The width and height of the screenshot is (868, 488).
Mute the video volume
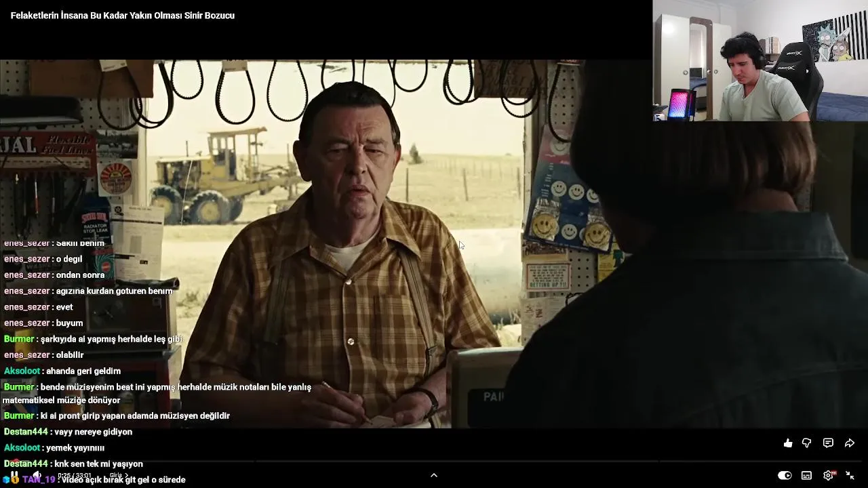tap(37, 475)
